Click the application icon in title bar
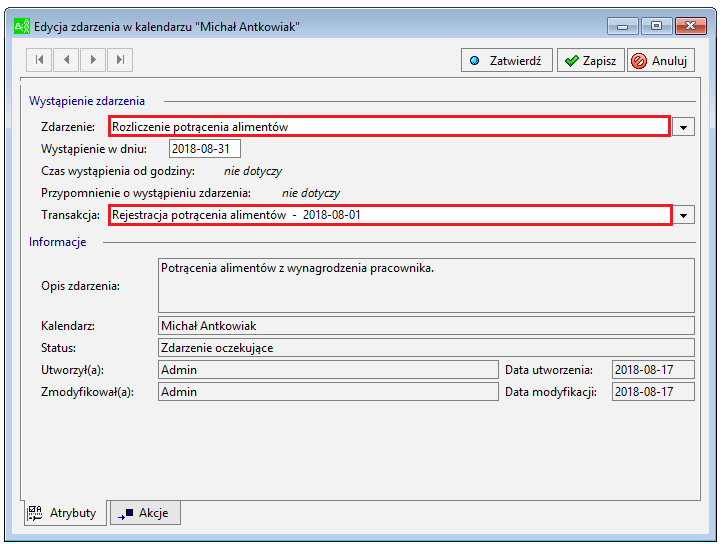Screen dimensions: 722x544 tap(22, 26)
